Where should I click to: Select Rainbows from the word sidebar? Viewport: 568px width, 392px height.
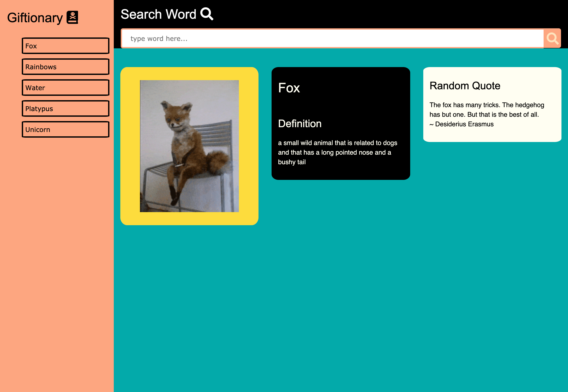[65, 67]
